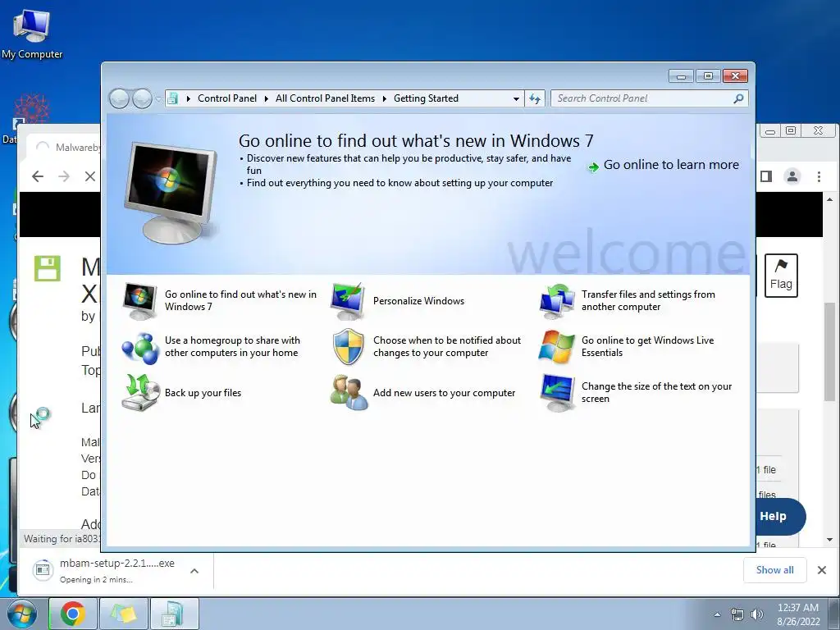840x630 pixels.
Task: Toggle Chrome side panel icon
Action: click(x=766, y=176)
